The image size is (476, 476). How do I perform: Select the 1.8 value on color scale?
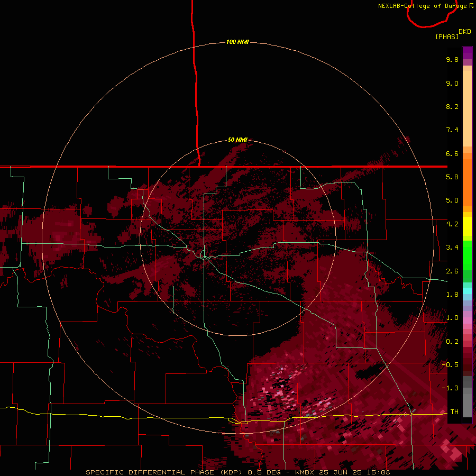[x=452, y=295]
